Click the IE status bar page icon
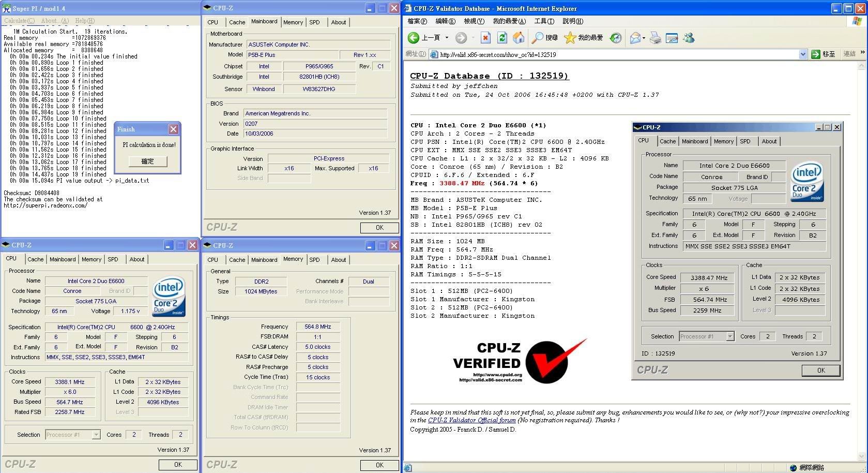 pyautogui.click(x=408, y=468)
